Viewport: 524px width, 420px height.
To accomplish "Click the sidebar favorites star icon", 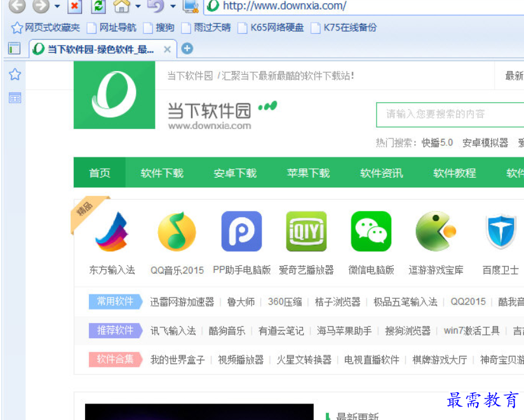I will [x=15, y=74].
